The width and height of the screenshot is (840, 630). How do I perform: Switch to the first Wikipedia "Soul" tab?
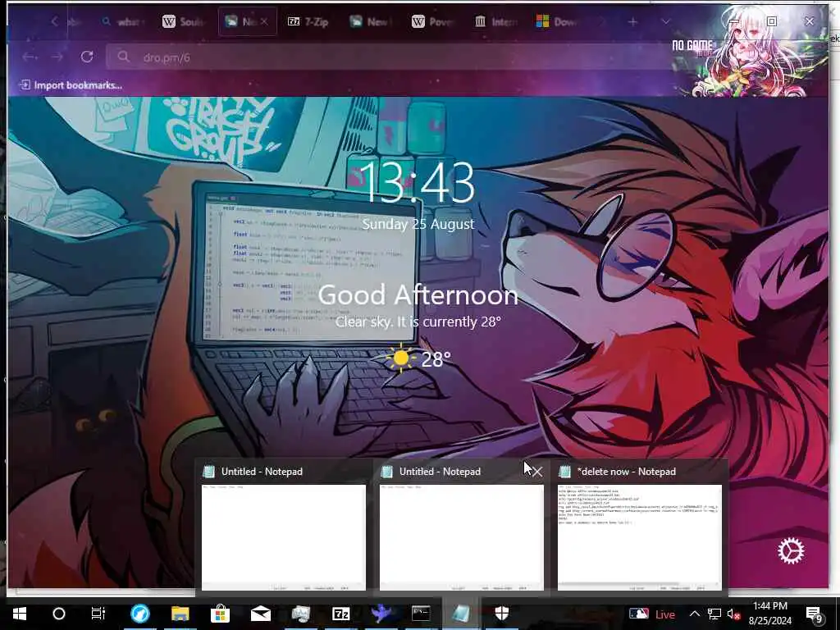(183, 21)
